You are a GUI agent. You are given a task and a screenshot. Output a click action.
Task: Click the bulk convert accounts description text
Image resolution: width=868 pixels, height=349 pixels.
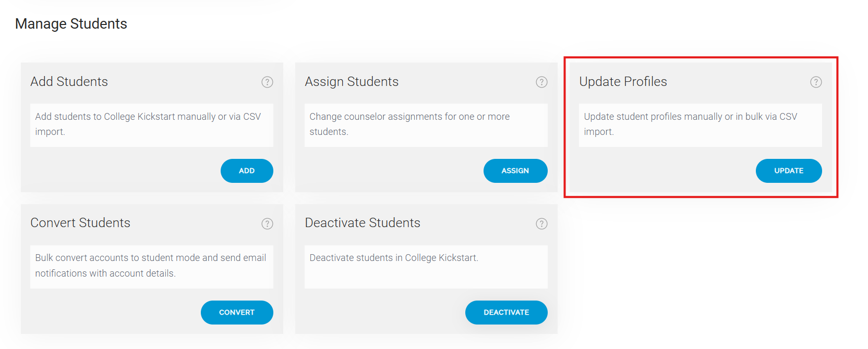151,266
